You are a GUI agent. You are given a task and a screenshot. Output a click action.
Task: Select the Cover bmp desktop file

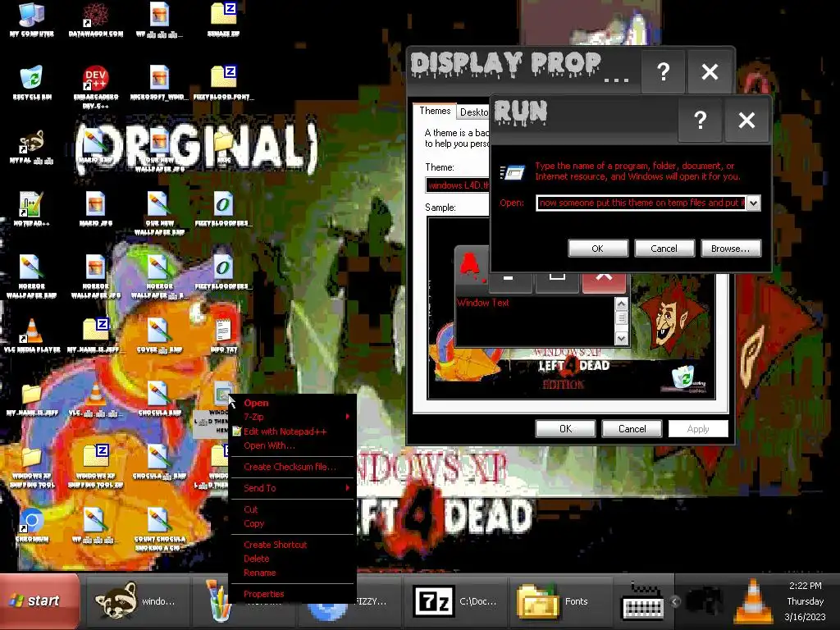(159, 336)
